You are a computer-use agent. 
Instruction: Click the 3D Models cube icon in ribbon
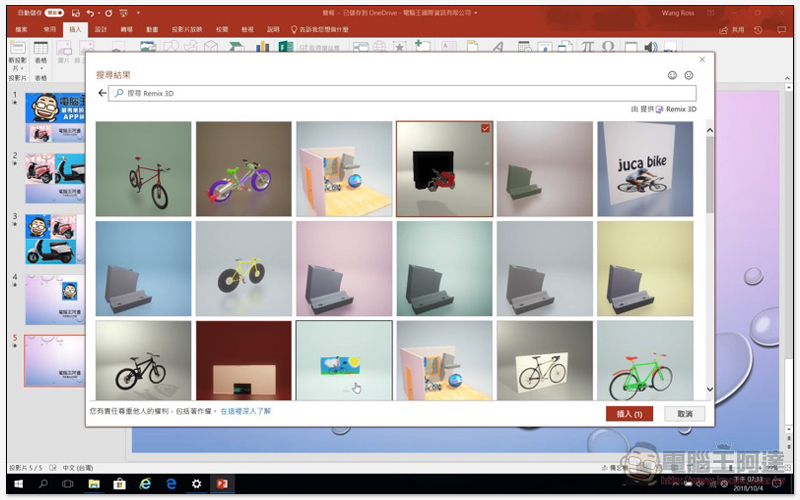coord(210,47)
